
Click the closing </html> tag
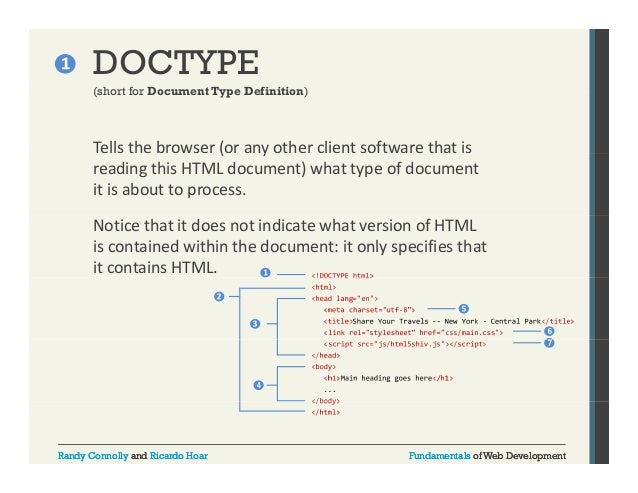click(326, 412)
